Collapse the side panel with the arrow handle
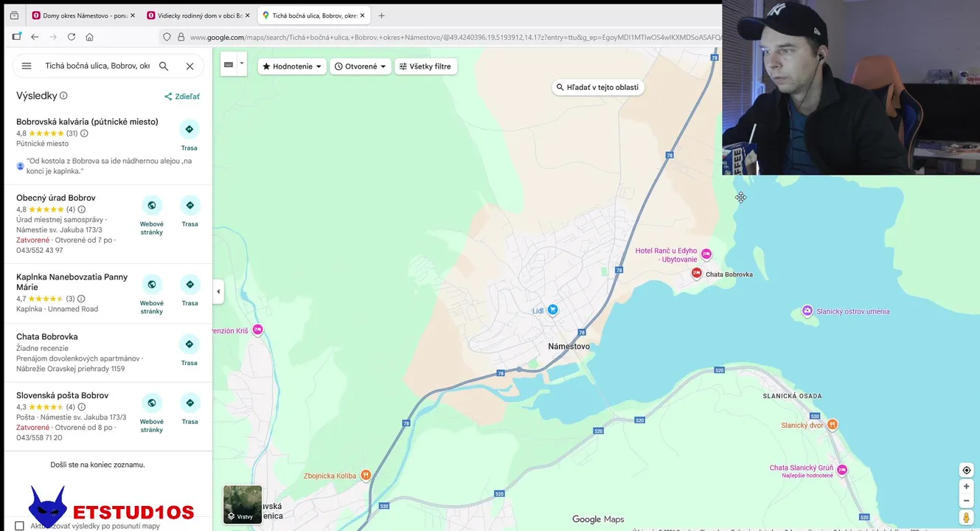The width and height of the screenshot is (980, 531). pos(218,291)
